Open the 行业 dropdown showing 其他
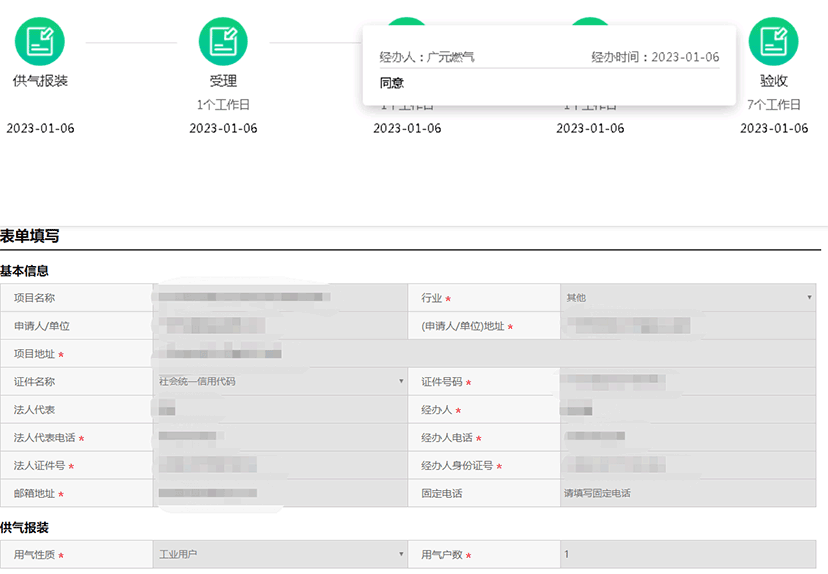The image size is (828, 574). [688, 298]
